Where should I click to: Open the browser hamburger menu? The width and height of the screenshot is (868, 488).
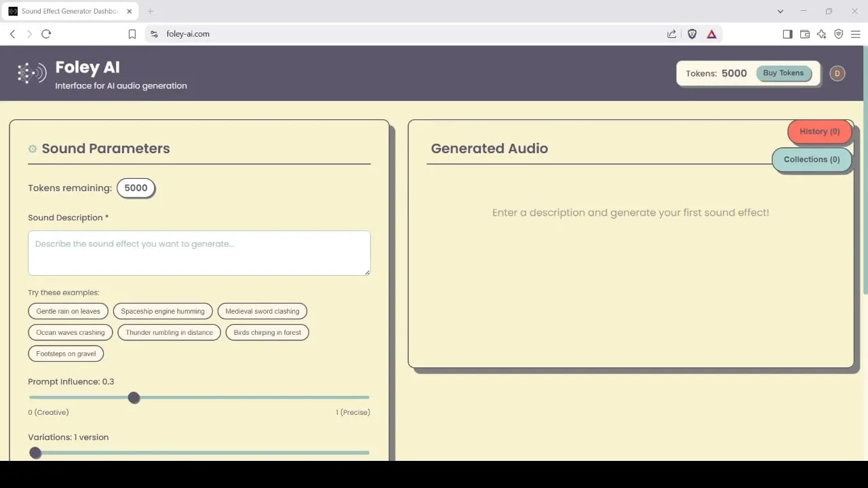(856, 34)
